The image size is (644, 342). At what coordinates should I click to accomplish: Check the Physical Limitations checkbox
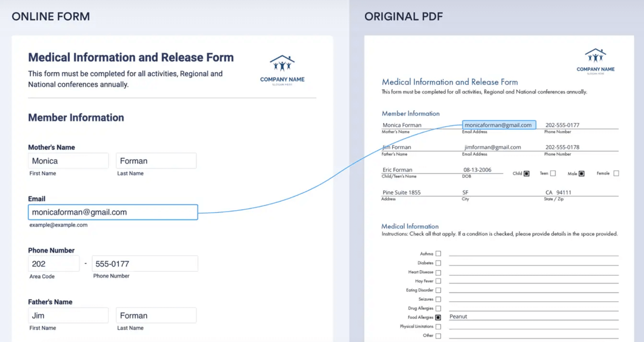[438, 326]
